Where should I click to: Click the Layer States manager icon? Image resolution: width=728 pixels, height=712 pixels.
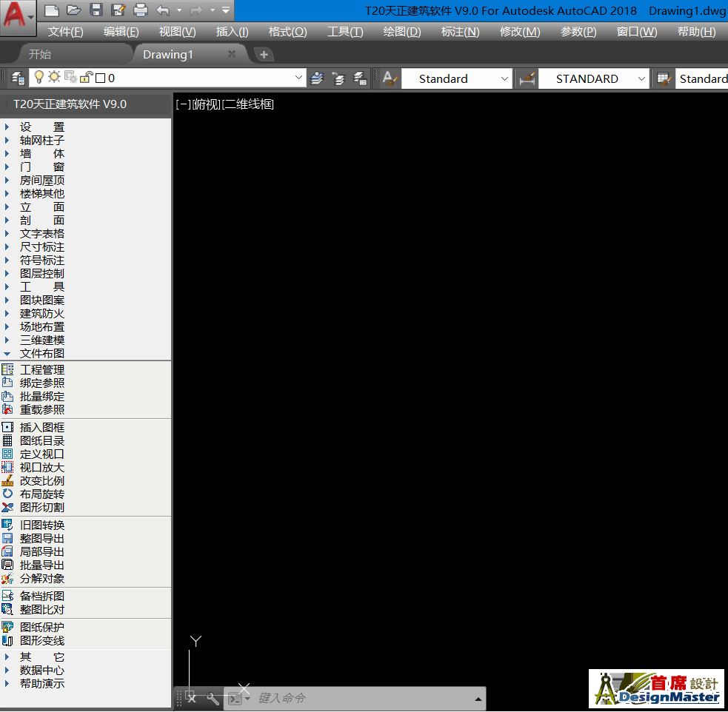coord(360,78)
